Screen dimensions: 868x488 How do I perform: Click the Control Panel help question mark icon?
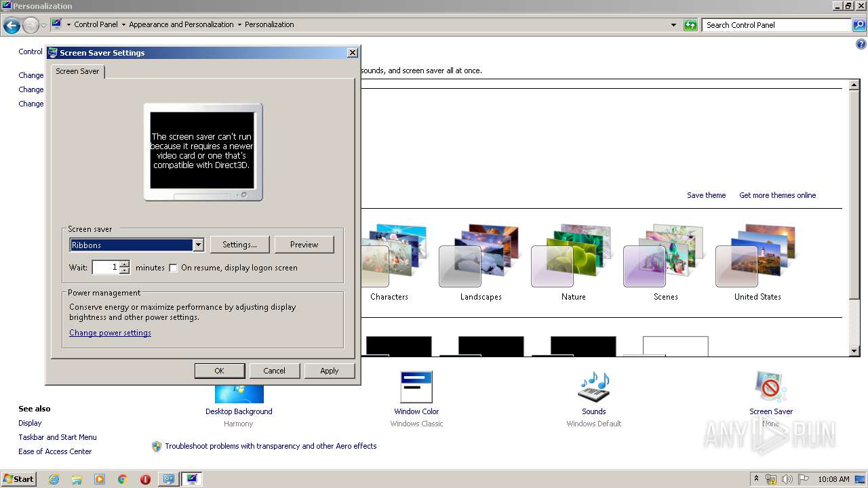click(x=861, y=45)
